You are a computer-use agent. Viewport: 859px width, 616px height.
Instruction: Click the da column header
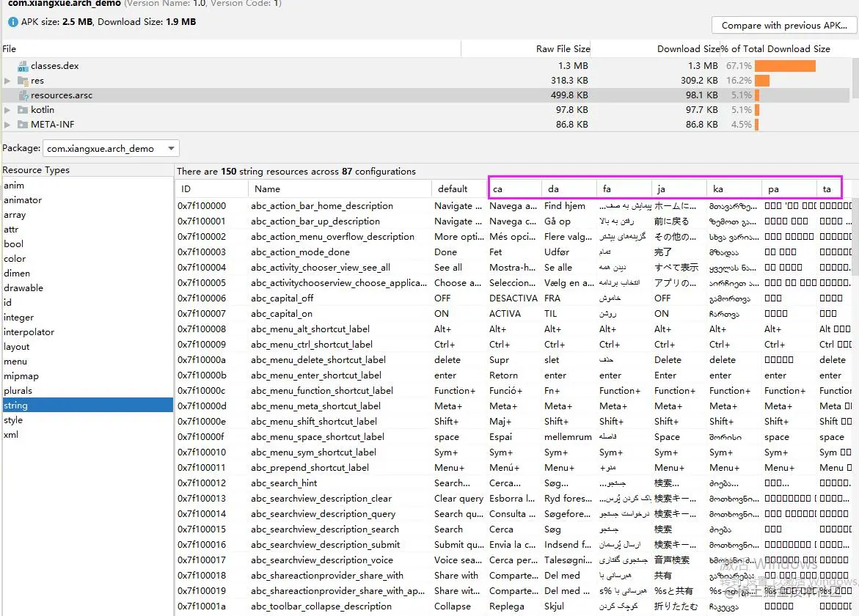pyautogui.click(x=569, y=189)
